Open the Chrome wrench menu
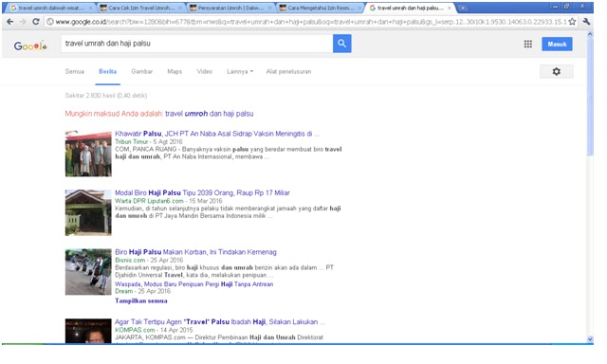 [586, 22]
